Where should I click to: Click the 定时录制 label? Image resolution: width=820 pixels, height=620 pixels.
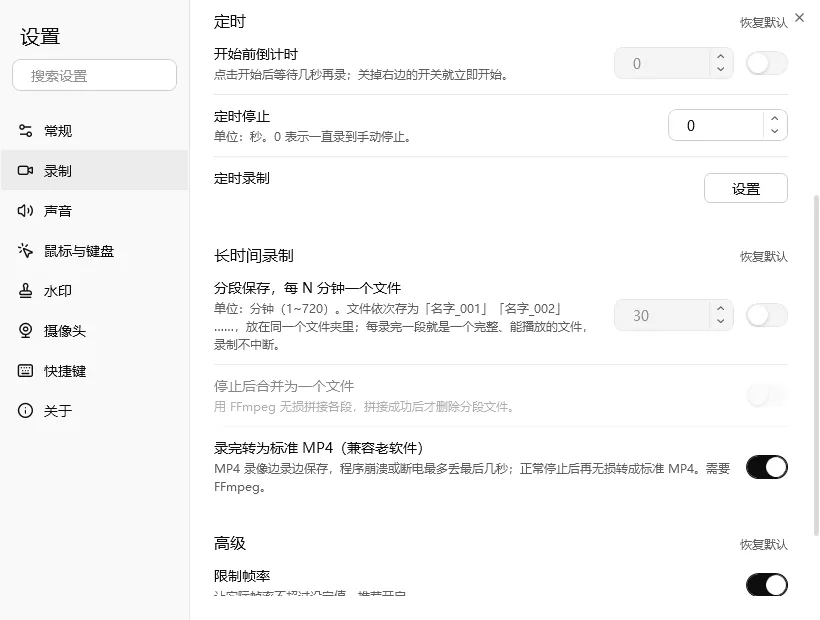[x=242, y=178]
